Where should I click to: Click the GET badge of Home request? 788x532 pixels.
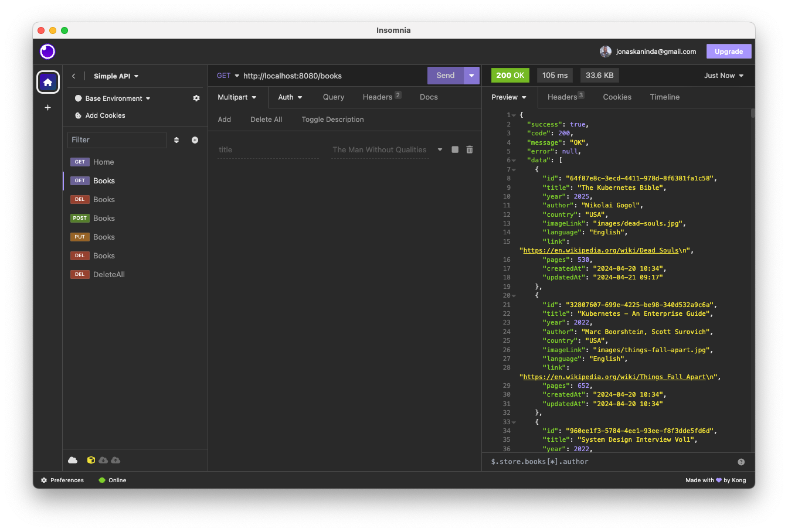(x=80, y=162)
